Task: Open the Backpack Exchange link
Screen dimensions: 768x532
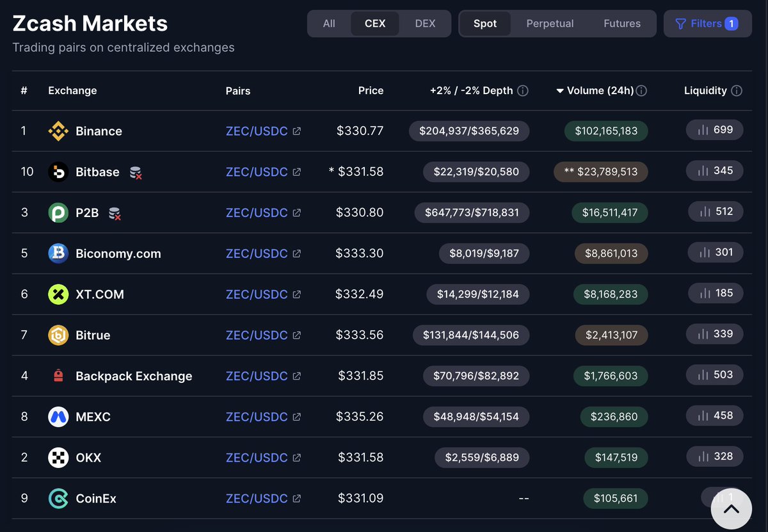Action: pos(134,376)
